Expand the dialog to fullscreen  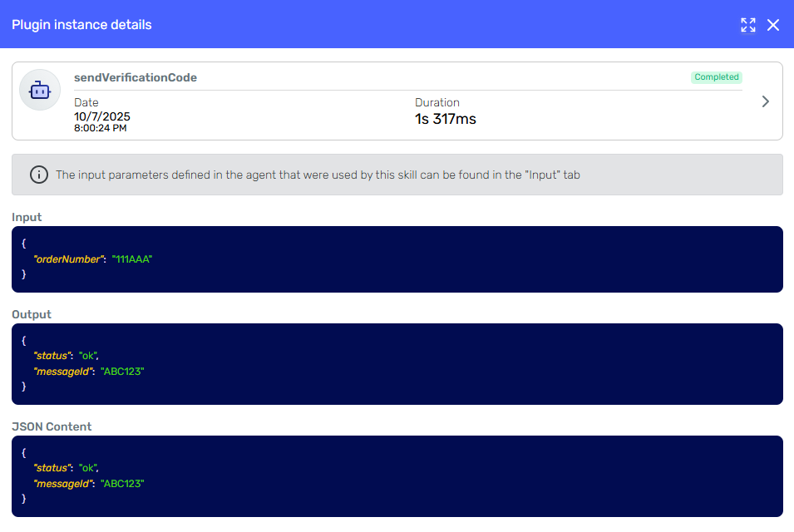click(x=748, y=25)
